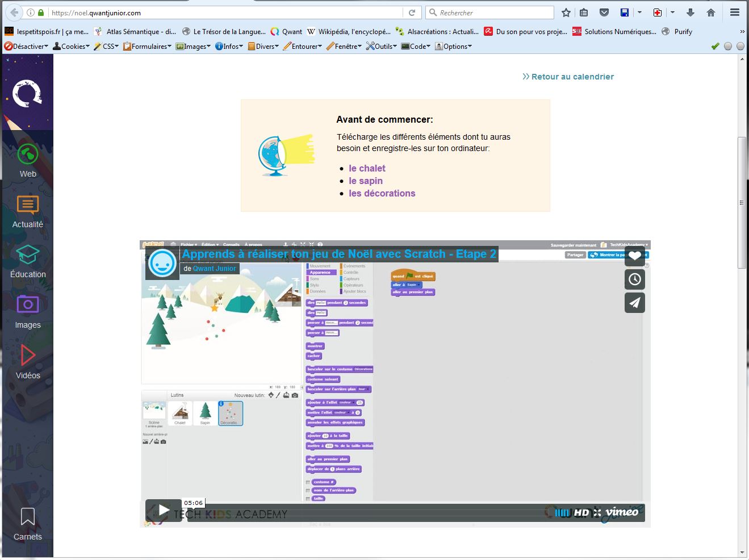Open Actualité in the sidebar
The width and height of the screenshot is (749, 560).
(28, 211)
